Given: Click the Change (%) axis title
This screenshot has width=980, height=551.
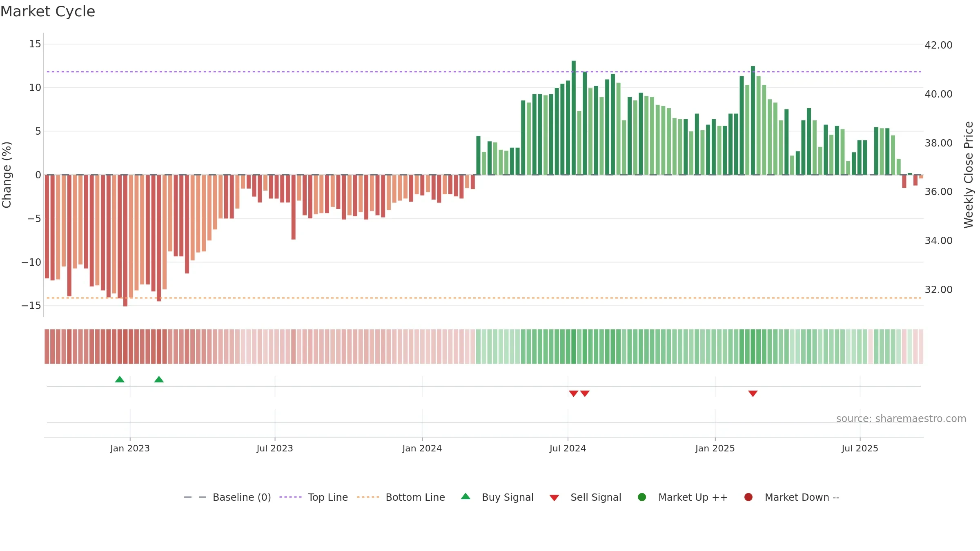Looking at the screenshot, I should pos(7,175).
